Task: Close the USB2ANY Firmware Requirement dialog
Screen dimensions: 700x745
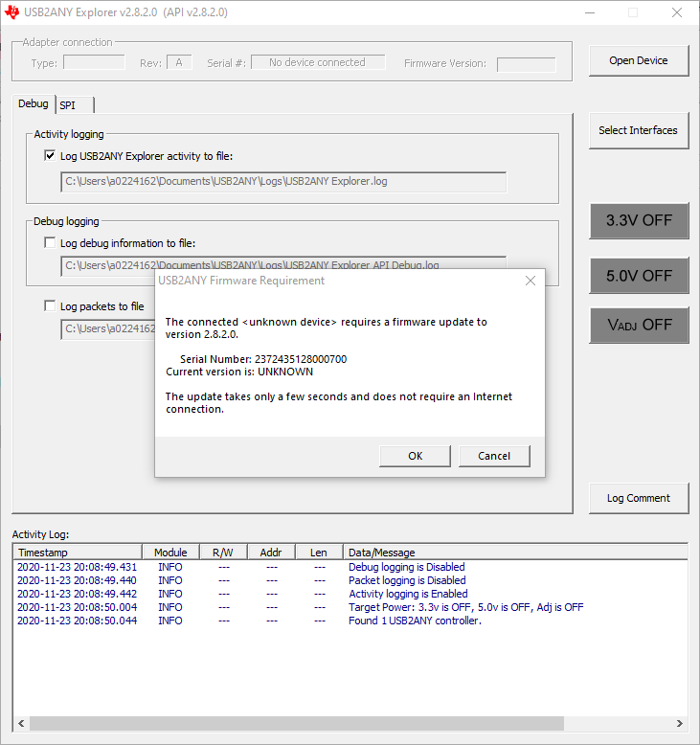Action: click(x=531, y=281)
